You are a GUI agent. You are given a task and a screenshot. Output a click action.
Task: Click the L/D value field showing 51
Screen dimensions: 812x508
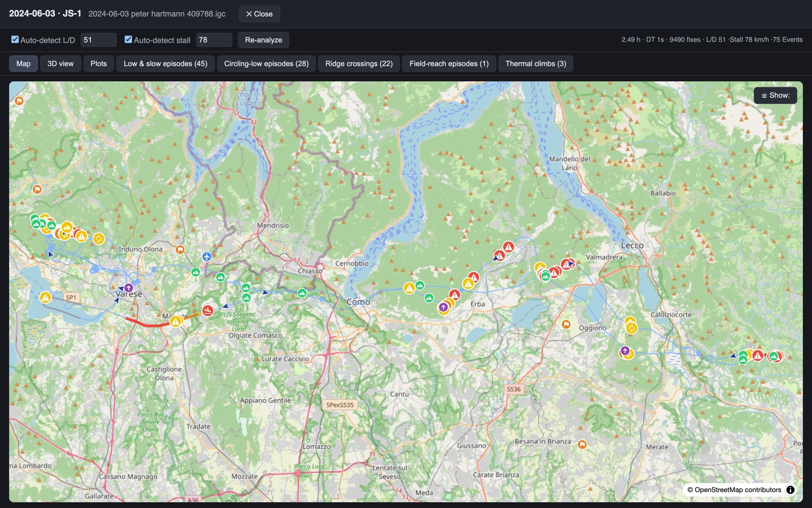98,40
